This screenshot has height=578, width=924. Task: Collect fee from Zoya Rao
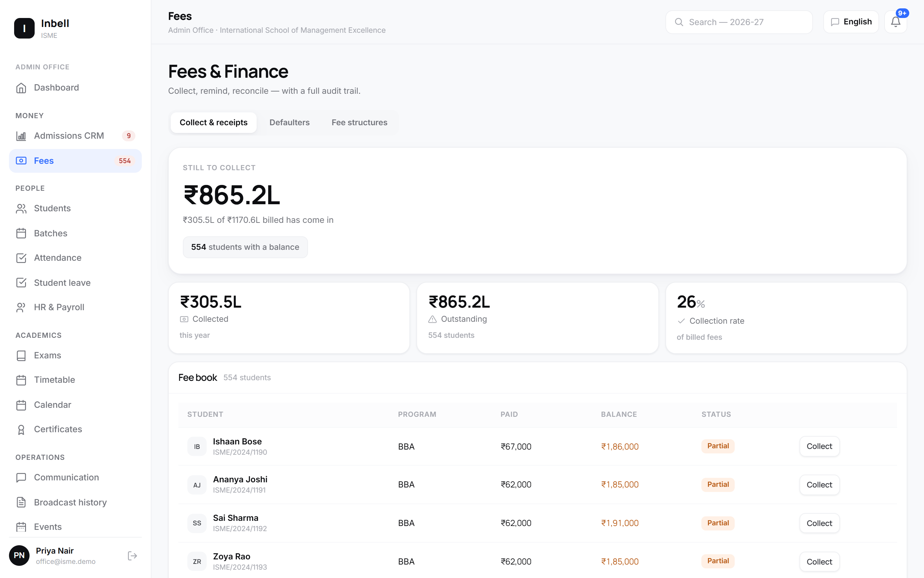point(819,562)
